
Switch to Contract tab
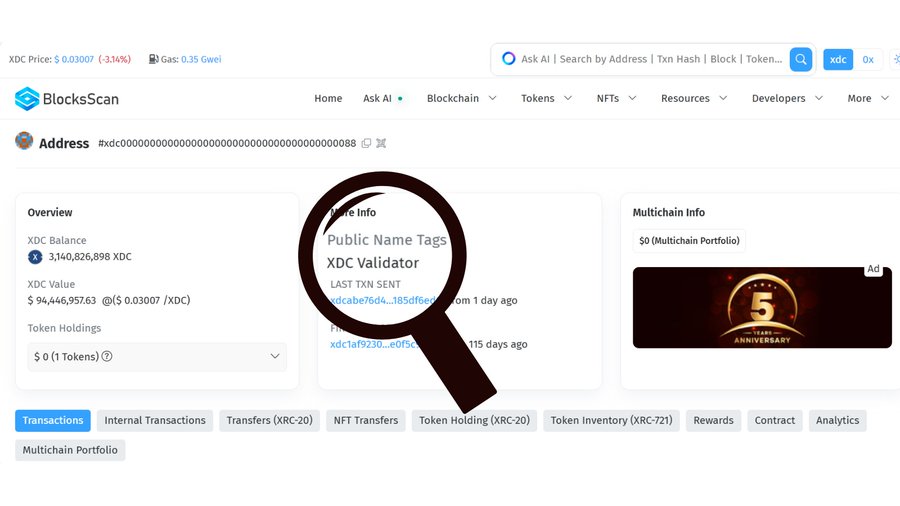(x=775, y=421)
